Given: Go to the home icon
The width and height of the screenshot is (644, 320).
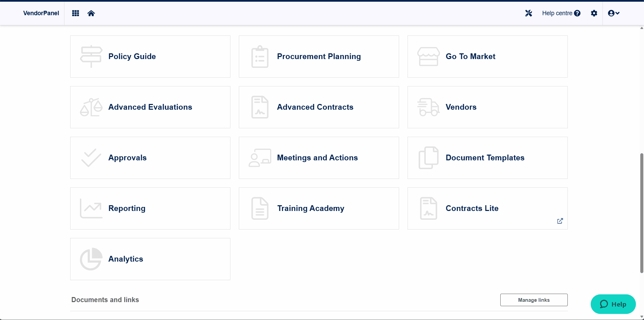Looking at the screenshot, I should (x=91, y=13).
